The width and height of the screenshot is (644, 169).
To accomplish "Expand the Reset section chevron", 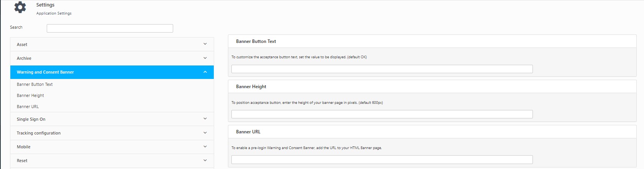I will (205, 161).
